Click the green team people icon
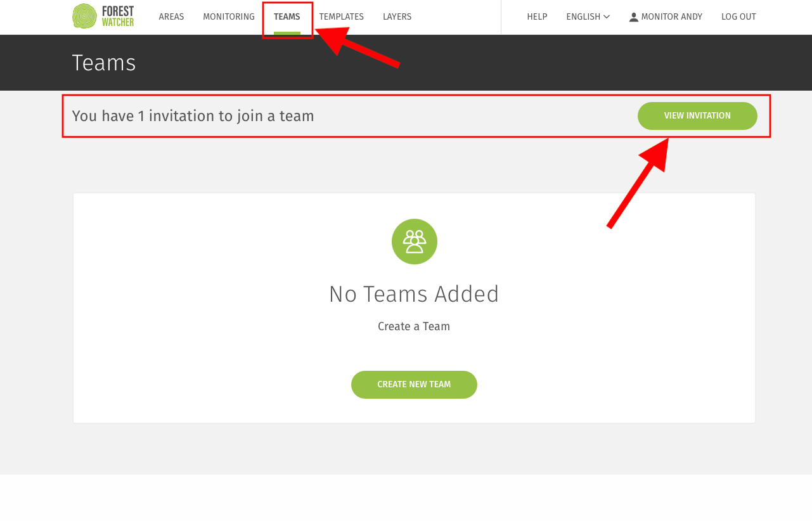Image resolution: width=812 pixels, height=521 pixels. pyautogui.click(x=415, y=241)
